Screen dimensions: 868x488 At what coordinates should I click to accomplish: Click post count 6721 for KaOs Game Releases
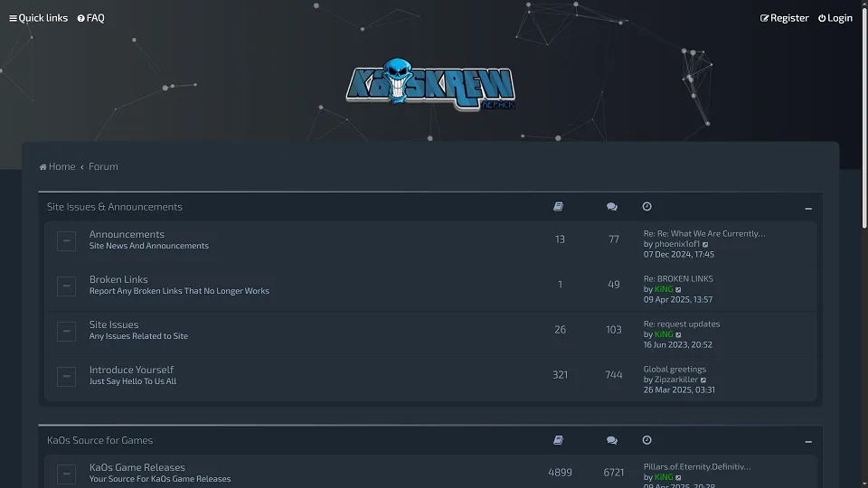(613, 473)
